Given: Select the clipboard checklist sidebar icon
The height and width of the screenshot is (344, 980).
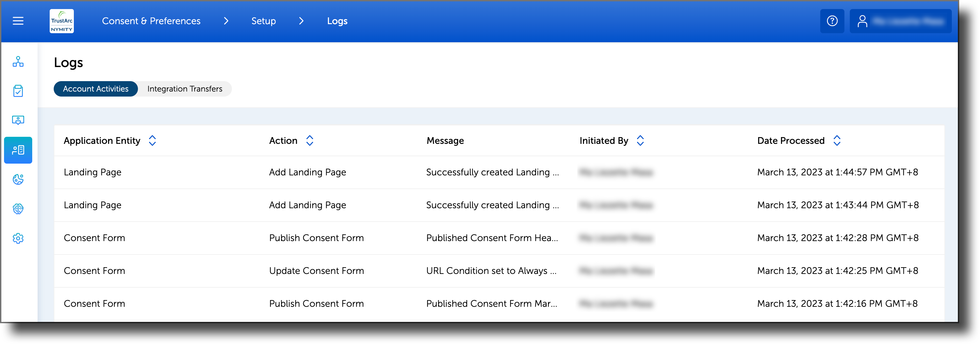Looking at the screenshot, I should coord(17,91).
